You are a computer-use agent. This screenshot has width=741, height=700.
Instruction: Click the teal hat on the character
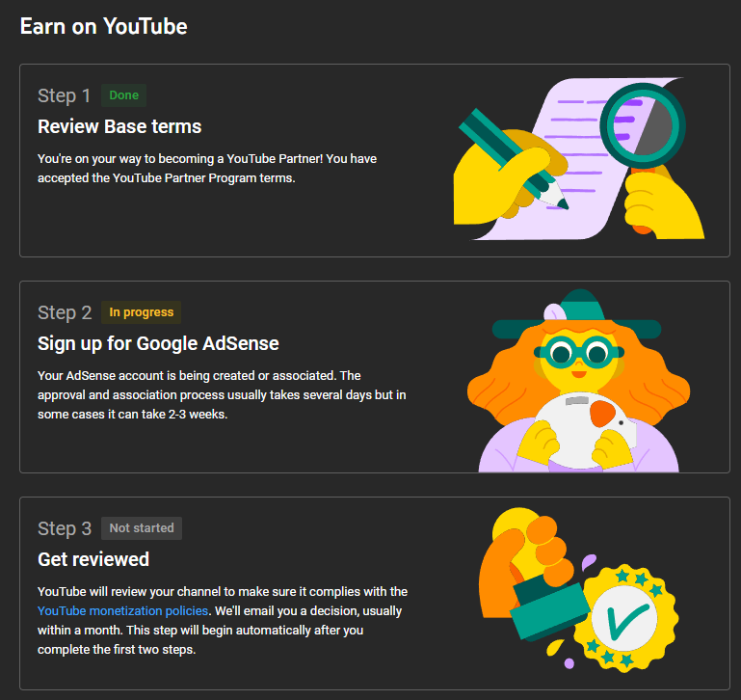point(576,314)
